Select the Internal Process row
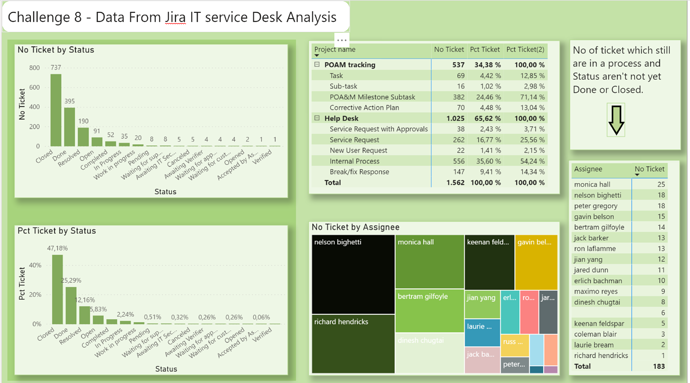 point(429,161)
